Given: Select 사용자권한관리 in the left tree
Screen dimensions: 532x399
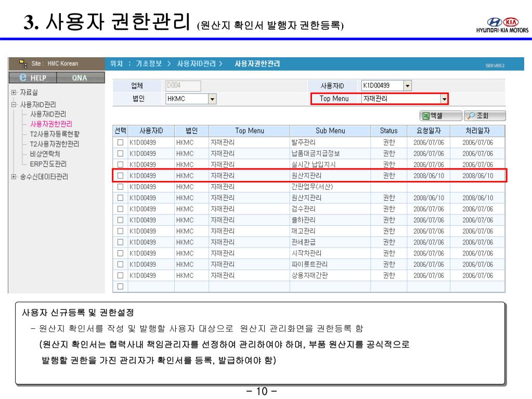Looking at the screenshot, I should point(51,124).
